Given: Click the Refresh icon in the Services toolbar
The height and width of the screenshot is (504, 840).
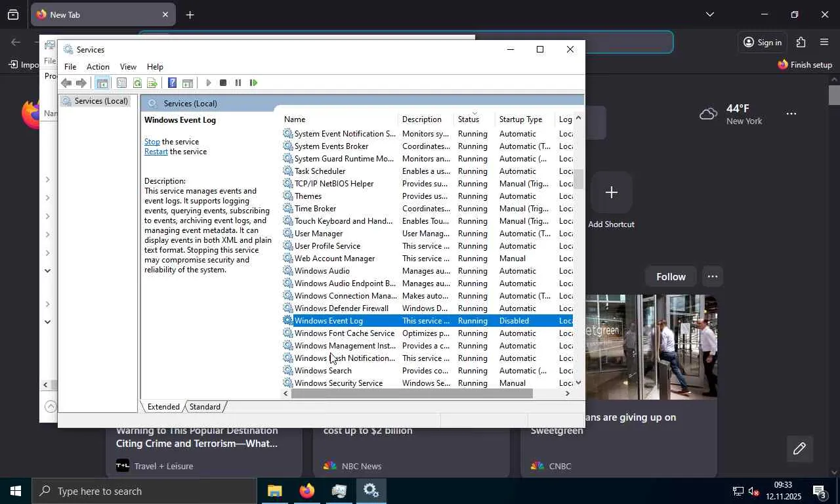Looking at the screenshot, I should 137,83.
